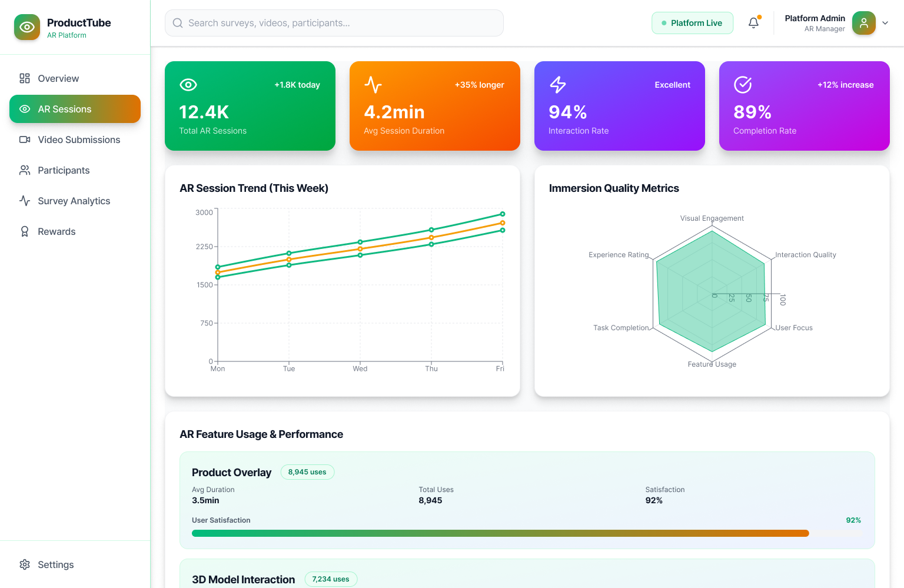Select the Survey Analytics waveform icon
This screenshot has height=588, width=904.
[x=24, y=201]
